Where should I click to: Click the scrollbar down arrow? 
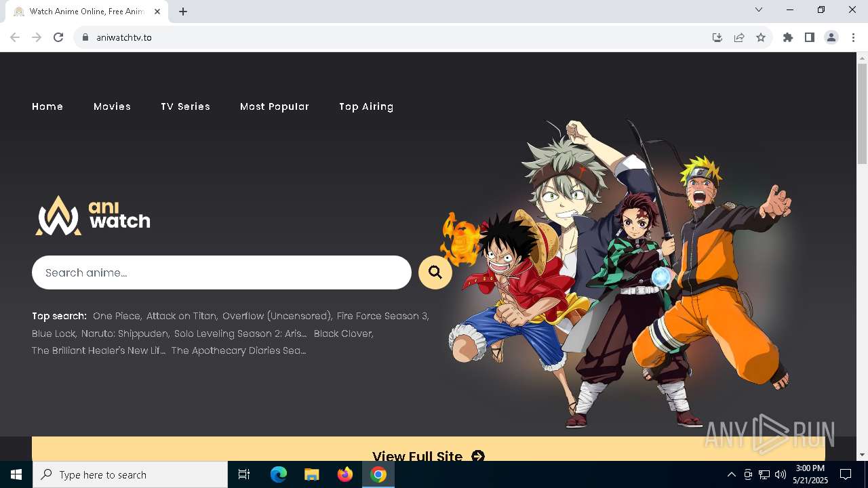(x=862, y=455)
